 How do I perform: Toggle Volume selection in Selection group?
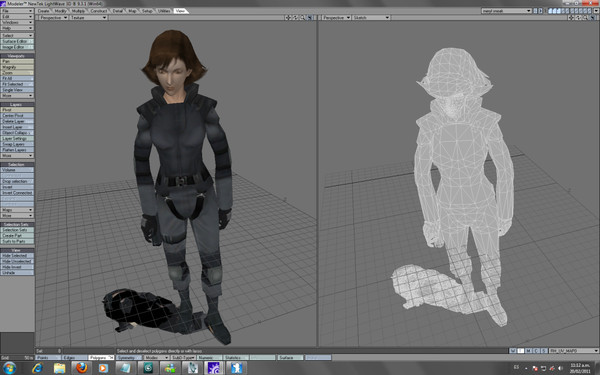pos(17,170)
